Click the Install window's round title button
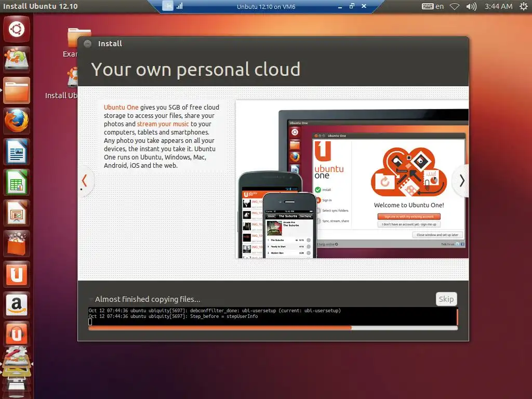Viewport: 532px width, 399px height. coord(87,44)
